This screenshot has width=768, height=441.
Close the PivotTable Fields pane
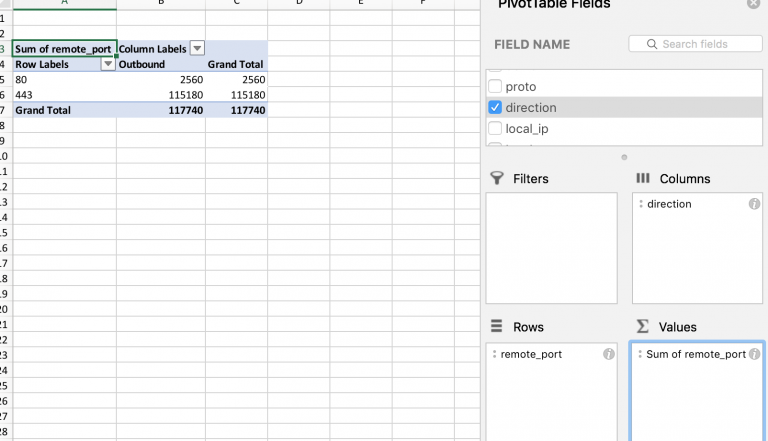point(753,4)
